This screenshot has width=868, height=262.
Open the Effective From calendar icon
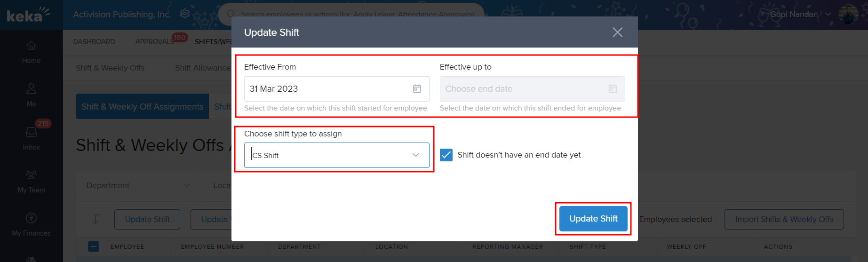417,89
